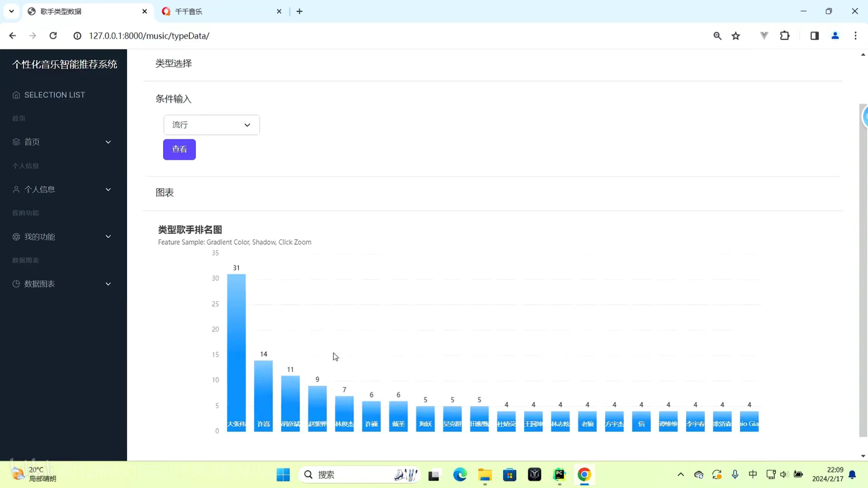Expand the 首页 sidebar chevron

(108, 142)
